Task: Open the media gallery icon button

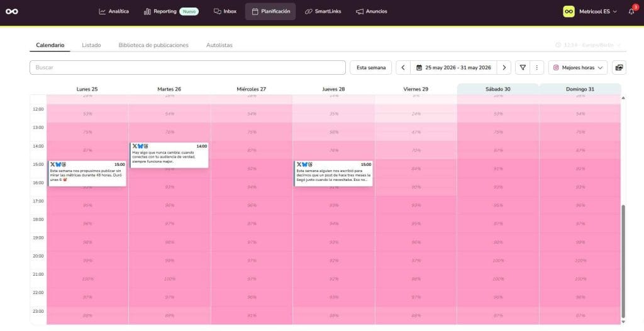Action: tap(619, 68)
